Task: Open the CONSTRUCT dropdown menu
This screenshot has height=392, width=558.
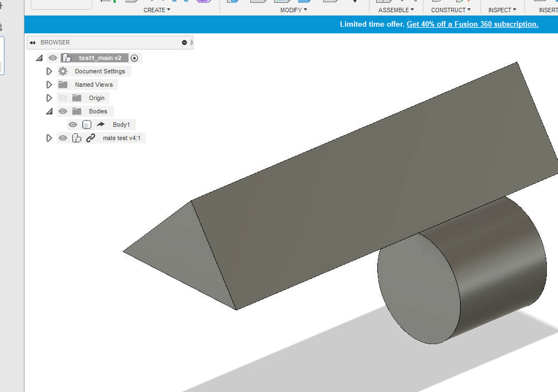Action: 451,10
